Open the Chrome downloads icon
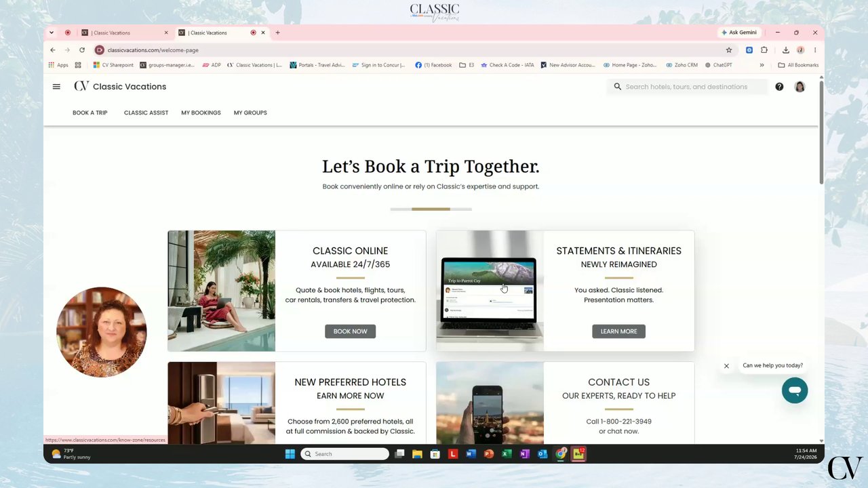Screen dimensions: 868x488 785,50
